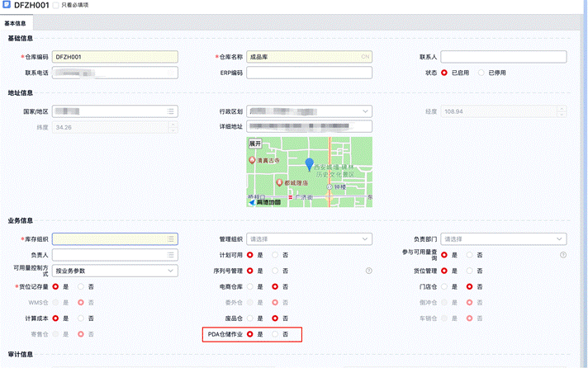588x368 pixels.
Task: Click the CN language badge in 仓库名称
Action: tap(365, 57)
